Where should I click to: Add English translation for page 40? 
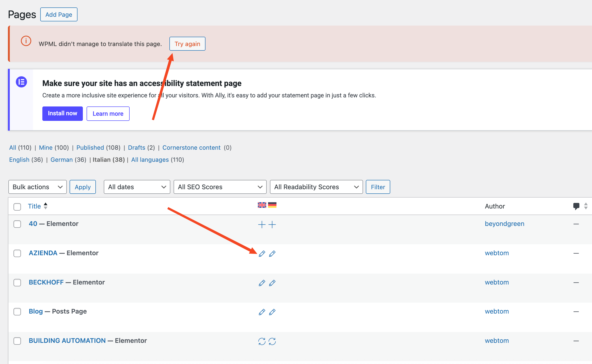(262, 224)
